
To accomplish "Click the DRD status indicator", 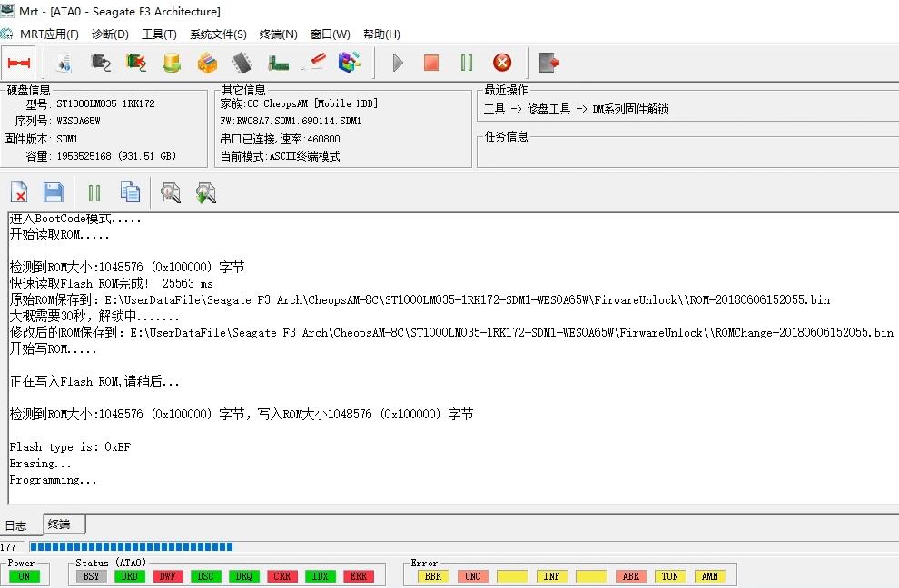I will (130, 576).
